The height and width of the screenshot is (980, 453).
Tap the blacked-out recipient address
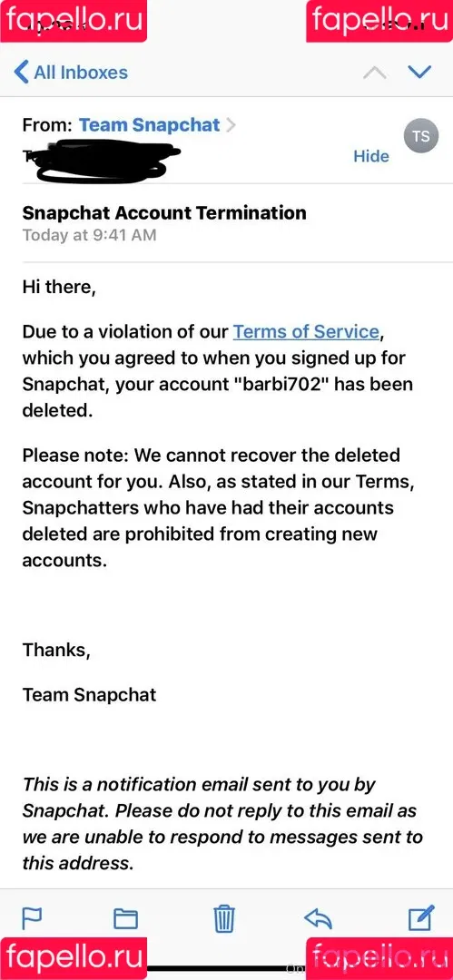[x=100, y=158]
